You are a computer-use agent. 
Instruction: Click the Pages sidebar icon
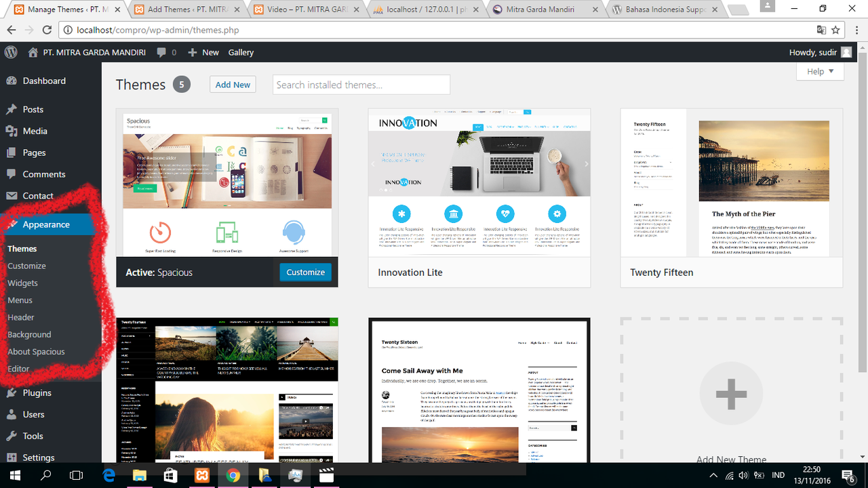point(12,152)
